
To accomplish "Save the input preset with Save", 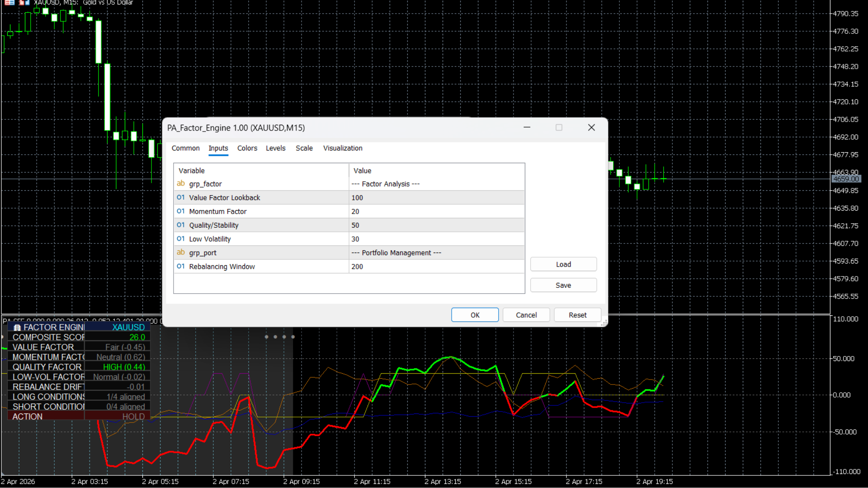I will [x=563, y=285].
